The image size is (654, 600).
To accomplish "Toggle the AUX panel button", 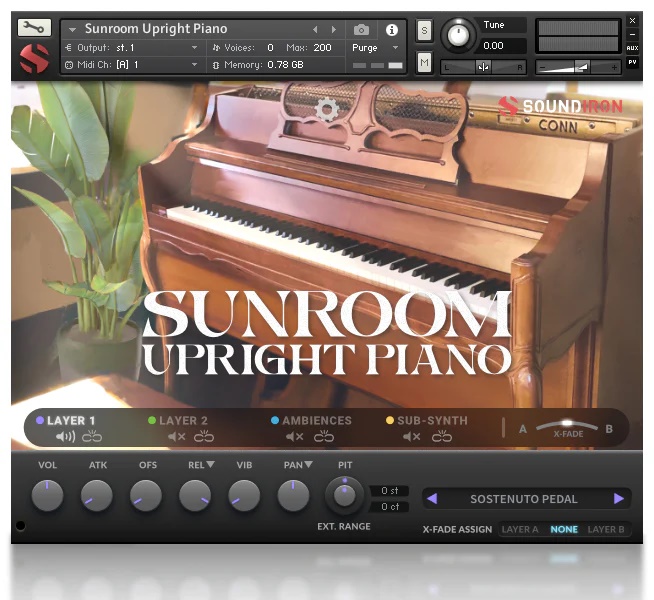I will pos(632,48).
